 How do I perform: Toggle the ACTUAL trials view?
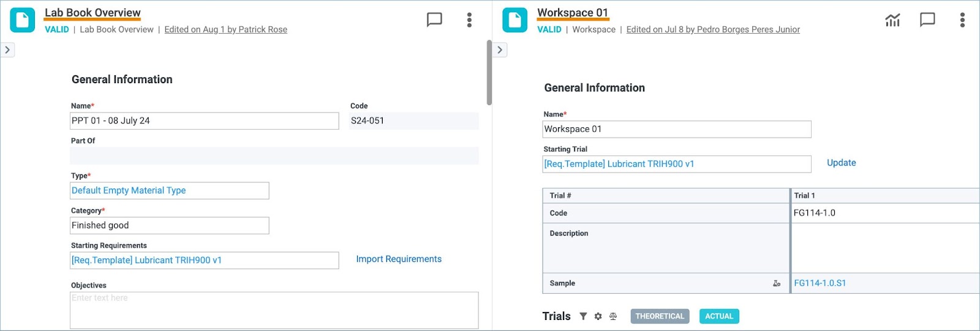click(x=719, y=316)
